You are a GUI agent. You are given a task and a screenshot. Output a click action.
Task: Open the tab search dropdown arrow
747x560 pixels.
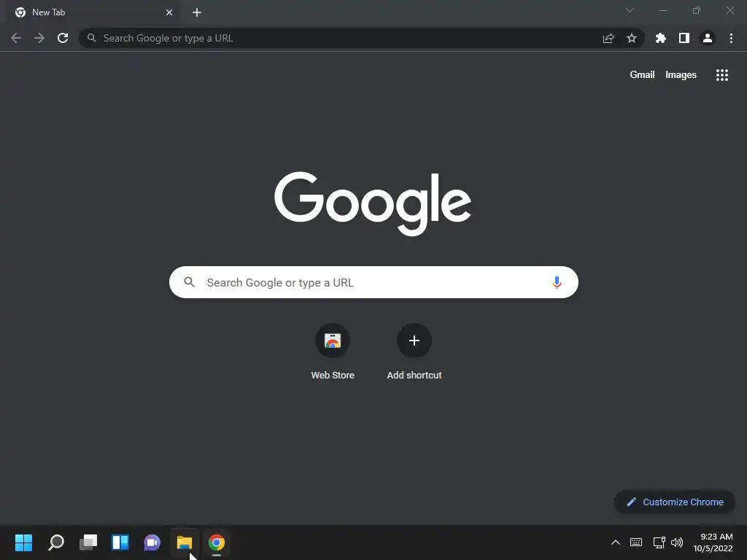630,10
